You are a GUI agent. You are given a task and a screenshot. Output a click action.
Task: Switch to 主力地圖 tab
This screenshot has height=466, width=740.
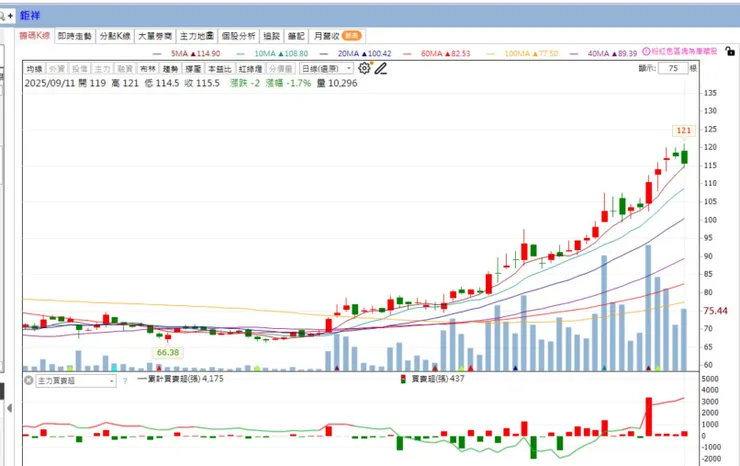[197, 36]
